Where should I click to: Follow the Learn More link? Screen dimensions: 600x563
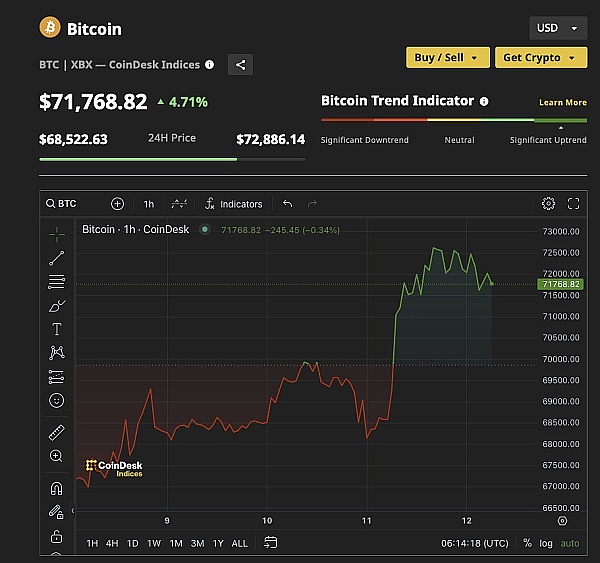pyautogui.click(x=562, y=102)
